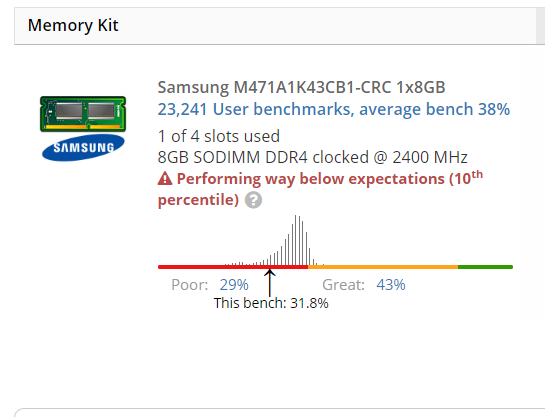The width and height of the screenshot is (545, 417).
Task: Click the Poor 29% value
Action: 234,285
